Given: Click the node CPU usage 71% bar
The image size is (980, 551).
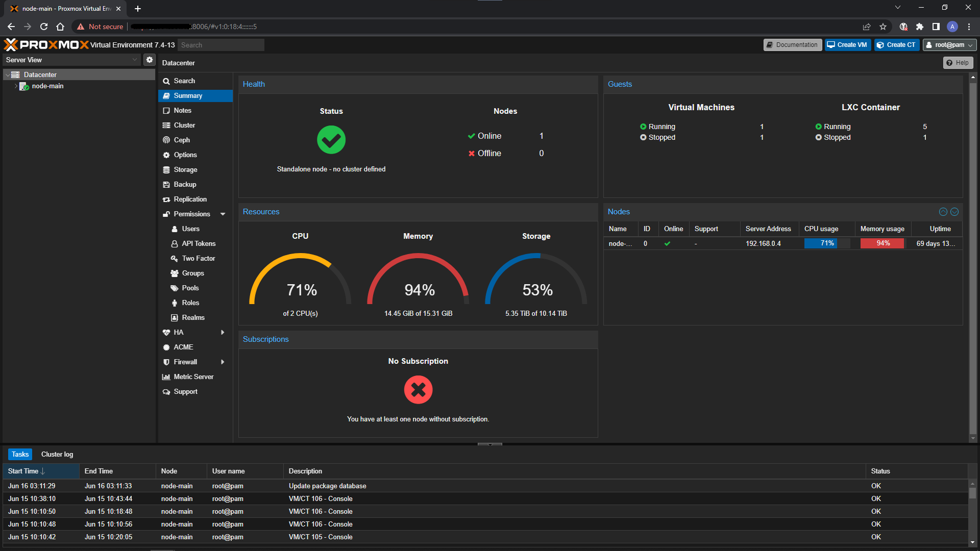Looking at the screenshot, I should pyautogui.click(x=827, y=243).
